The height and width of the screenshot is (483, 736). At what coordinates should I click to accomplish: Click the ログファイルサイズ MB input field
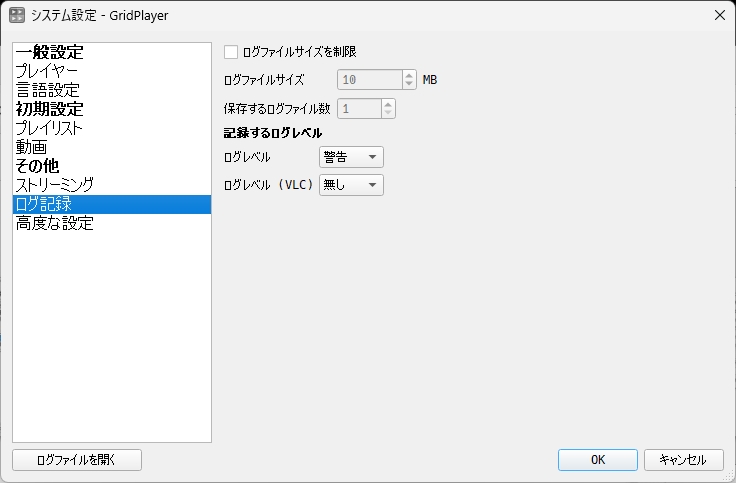[369, 80]
